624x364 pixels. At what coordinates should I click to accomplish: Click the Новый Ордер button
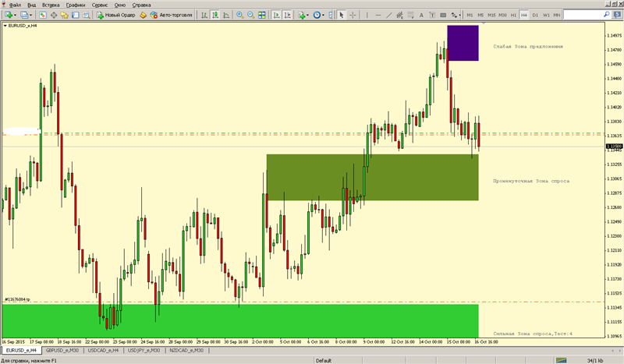(x=115, y=15)
